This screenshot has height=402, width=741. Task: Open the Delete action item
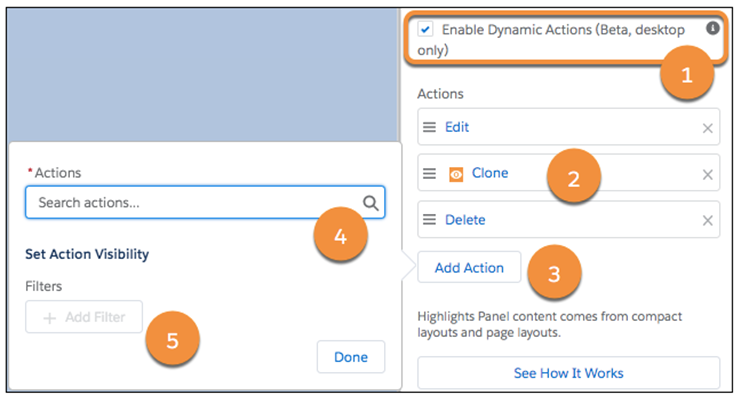click(x=464, y=220)
